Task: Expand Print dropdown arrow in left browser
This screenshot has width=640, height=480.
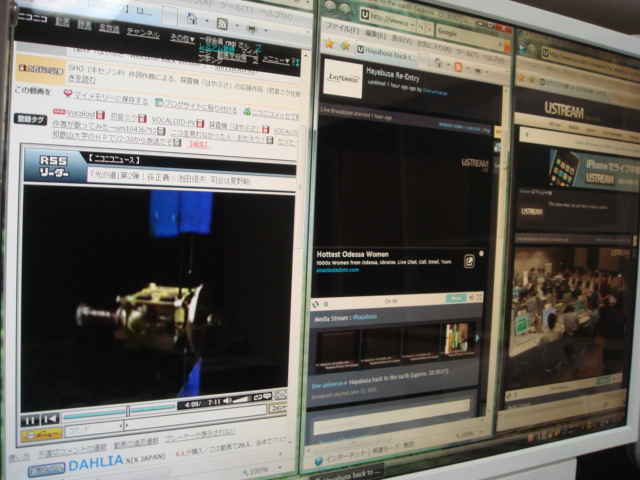Action: [x=266, y=30]
